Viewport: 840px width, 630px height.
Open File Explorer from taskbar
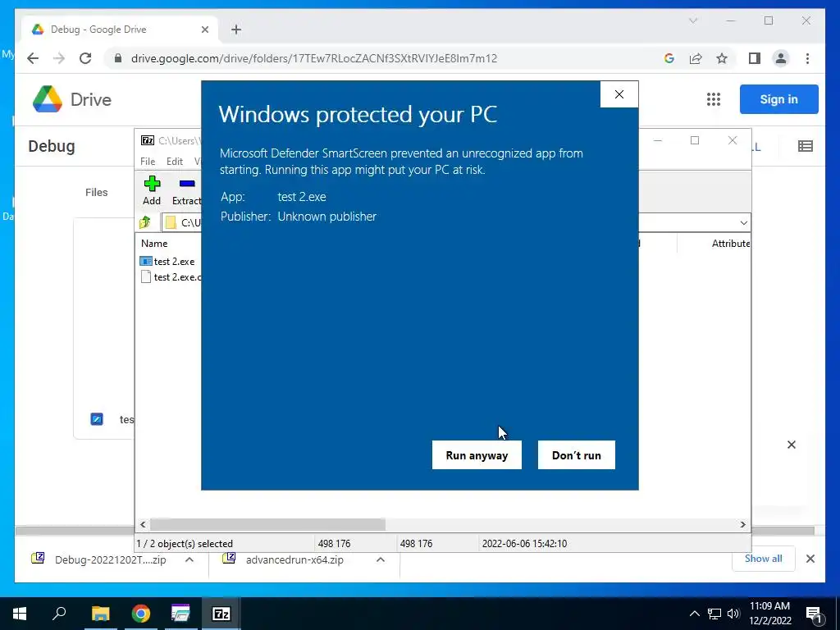(100, 614)
